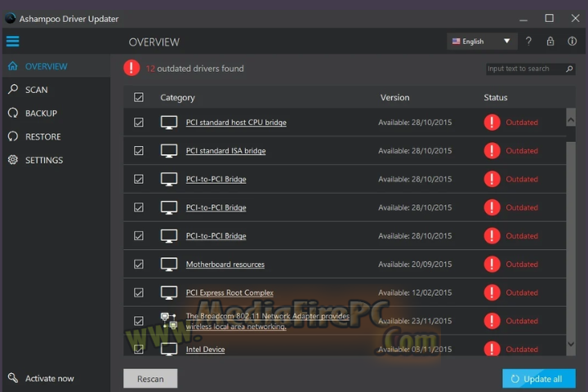This screenshot has width=588, height=392.
Task: Open the hamburger menu icon
Action: (12, 42)
